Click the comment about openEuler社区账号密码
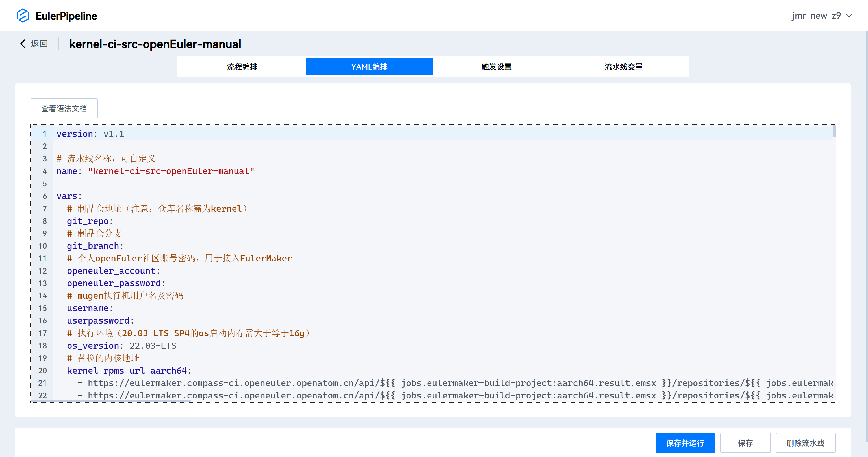Screen dimensions: 868x457 (x=179, y=259)
